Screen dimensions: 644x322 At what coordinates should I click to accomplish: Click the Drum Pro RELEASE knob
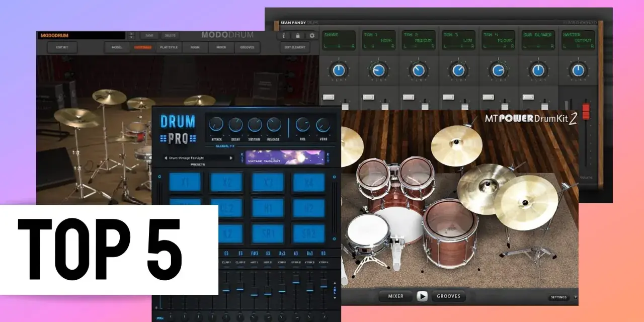click(x=274, y=124)
